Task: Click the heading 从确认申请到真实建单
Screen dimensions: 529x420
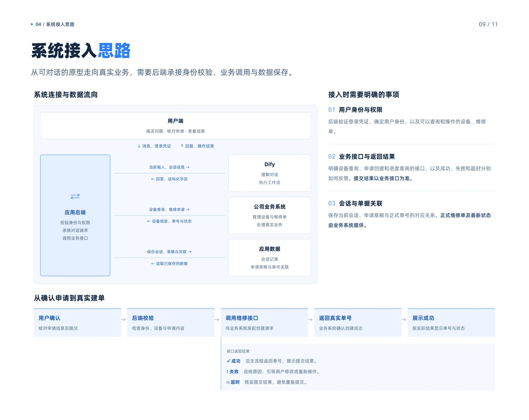Action: [69, 298]
